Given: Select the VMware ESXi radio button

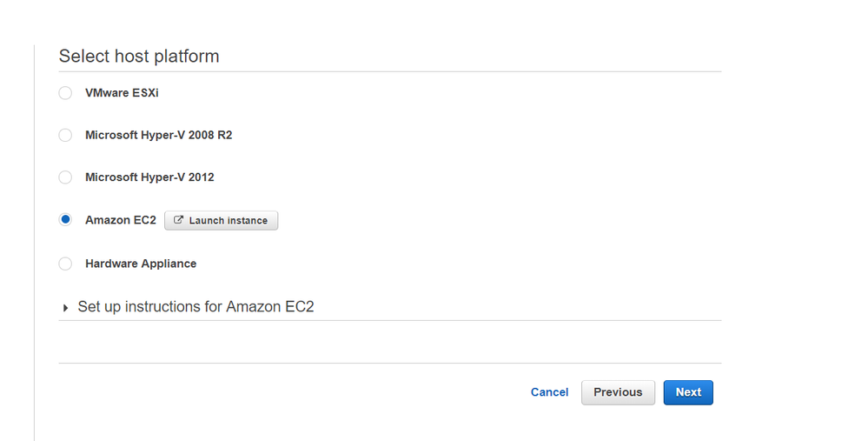Looking at the screenshot, I should point(65,93).
